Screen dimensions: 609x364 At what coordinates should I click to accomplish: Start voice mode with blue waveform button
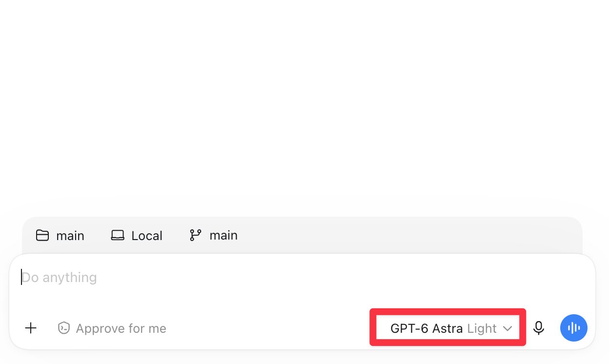pos(574,328)
